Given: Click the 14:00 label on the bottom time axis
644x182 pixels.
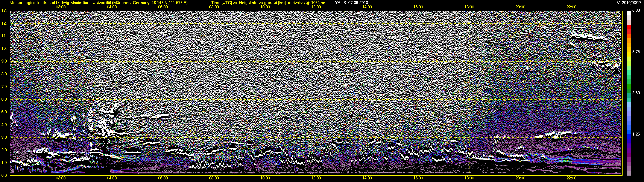Looking at the screenshot, I should tap(367, 178).
